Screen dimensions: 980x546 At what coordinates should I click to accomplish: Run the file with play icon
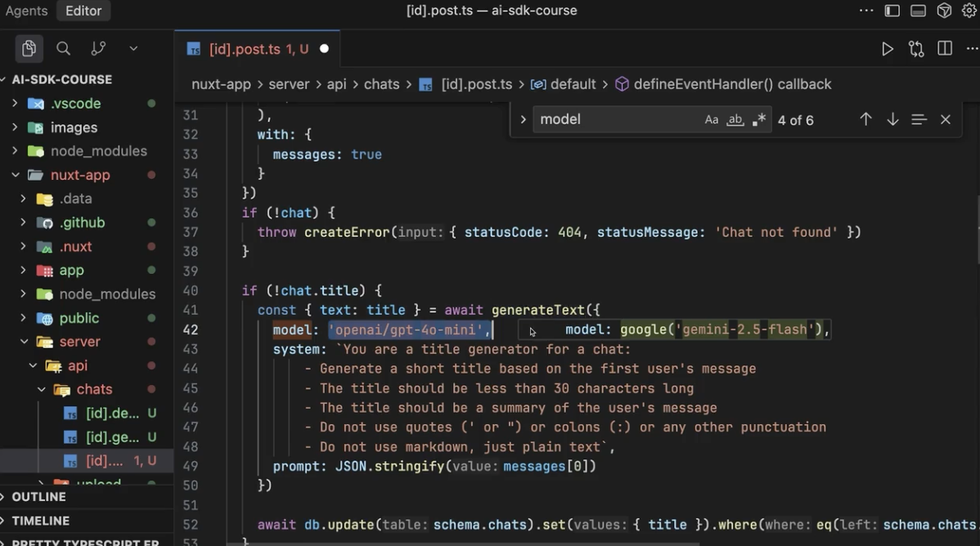coord(887,49)
